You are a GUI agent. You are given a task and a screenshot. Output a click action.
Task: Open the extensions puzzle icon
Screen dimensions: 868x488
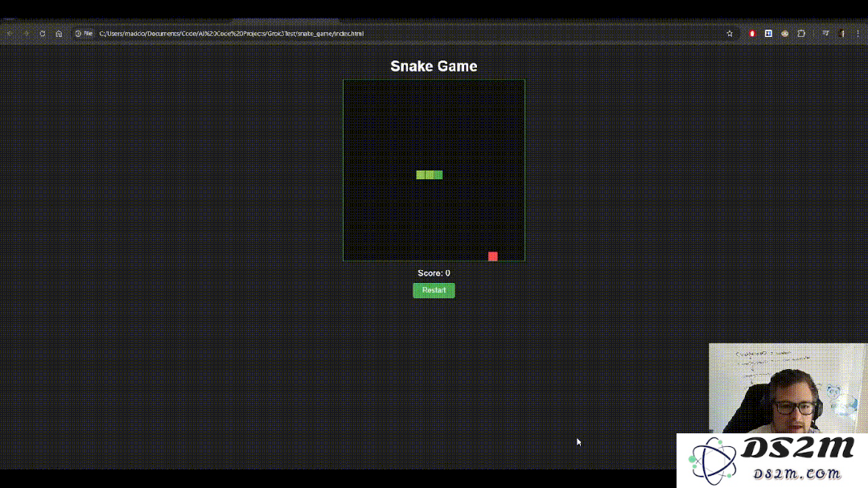tap(801, 34)
